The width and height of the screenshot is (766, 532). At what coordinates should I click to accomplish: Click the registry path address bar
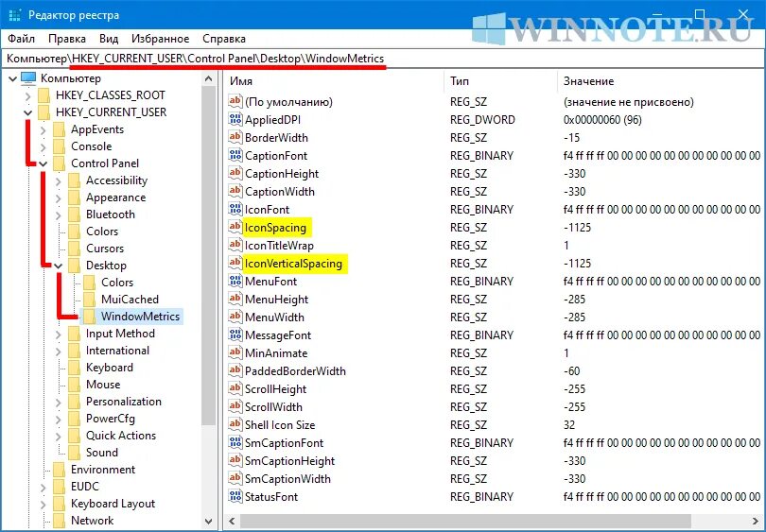coord(383,59)
